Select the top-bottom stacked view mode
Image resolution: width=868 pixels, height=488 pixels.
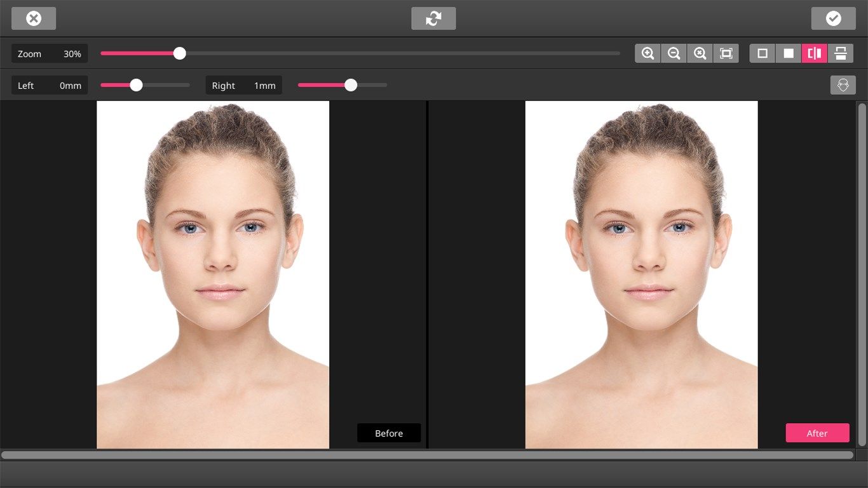tap(841, 53)
